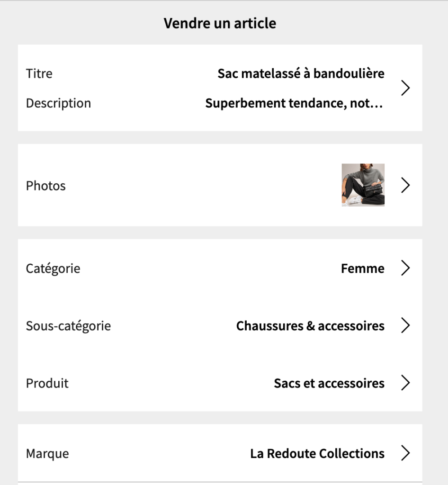Change the 'Femme' category value
The image size is (448, 485).
click(x=363, y=269)
